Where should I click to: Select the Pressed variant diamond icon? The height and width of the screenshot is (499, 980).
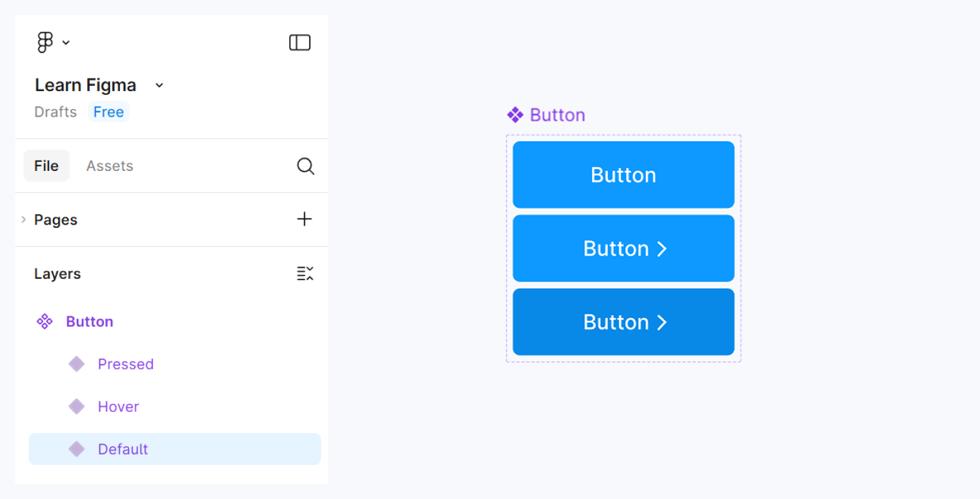76,363
